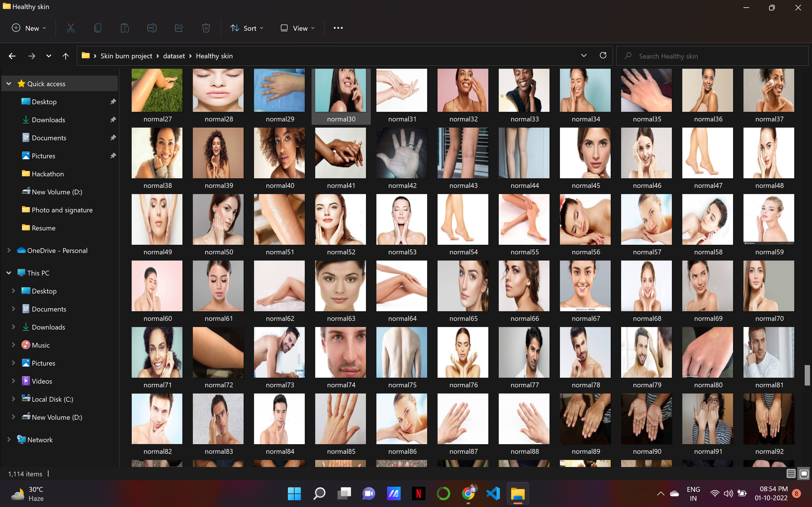Screen dimensions: 812x507
Task: Click the vertical scrollbar thumb
Action: click(x=807, y=375)
